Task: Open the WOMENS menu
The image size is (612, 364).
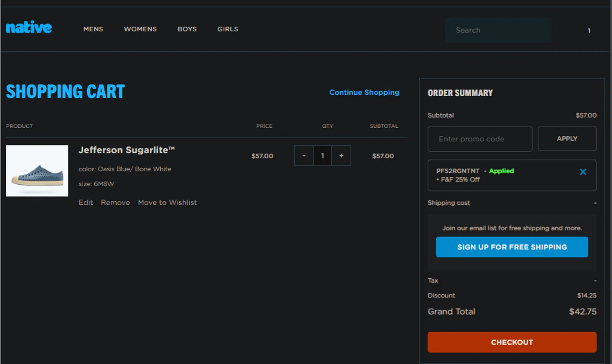Action: [140, 29]
